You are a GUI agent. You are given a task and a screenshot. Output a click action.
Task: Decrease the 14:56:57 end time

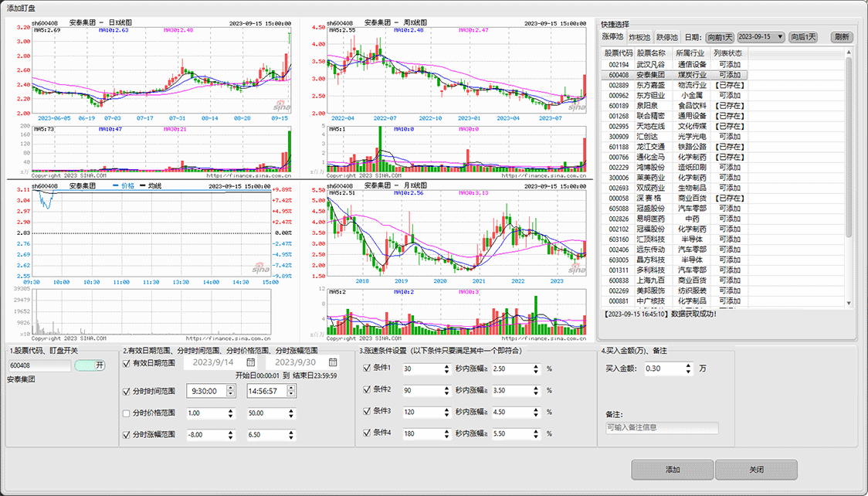point(290,394)
